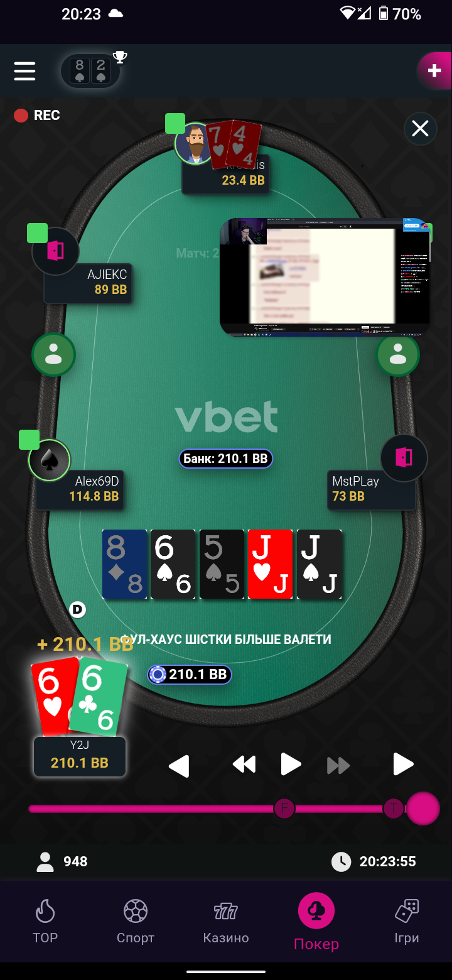
Task: Close the replay with X icon
Action: click(x=420, y=129)
